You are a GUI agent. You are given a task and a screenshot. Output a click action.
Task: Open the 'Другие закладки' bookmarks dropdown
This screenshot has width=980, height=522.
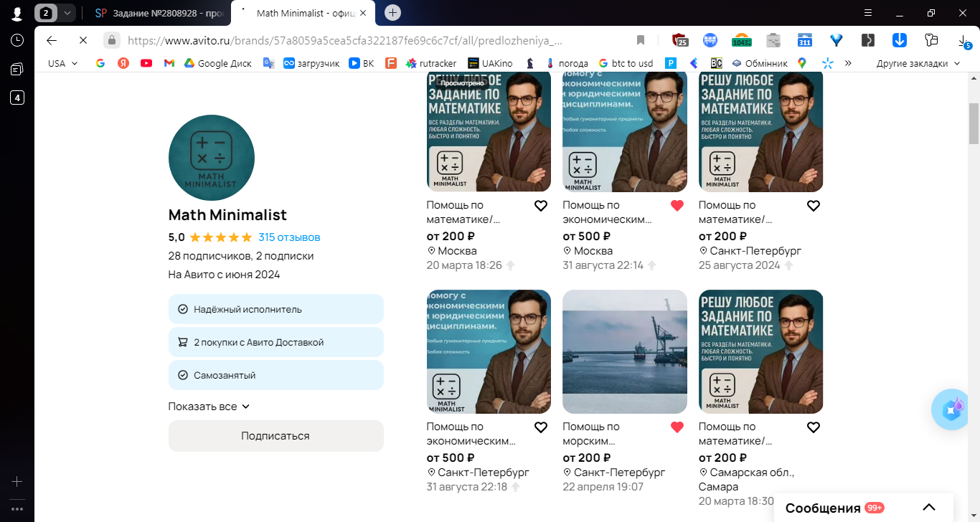918,63
